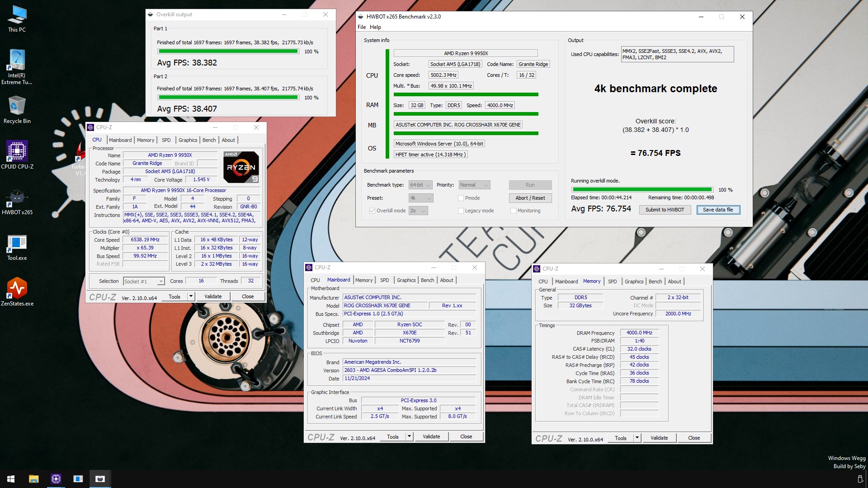This screenshot has width=868, height=488.
Task: Open the Preset 4k dropdown
Action: point(421,198)
